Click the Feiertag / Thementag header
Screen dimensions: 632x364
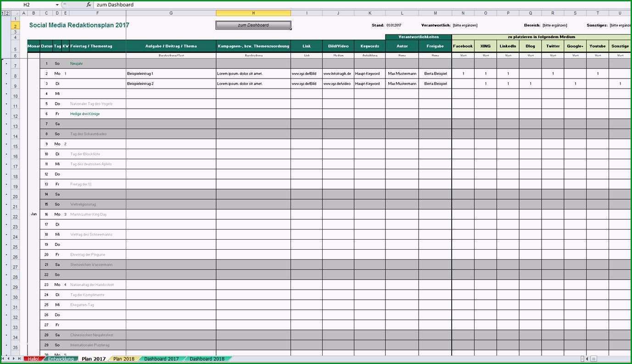coord(97,46)
